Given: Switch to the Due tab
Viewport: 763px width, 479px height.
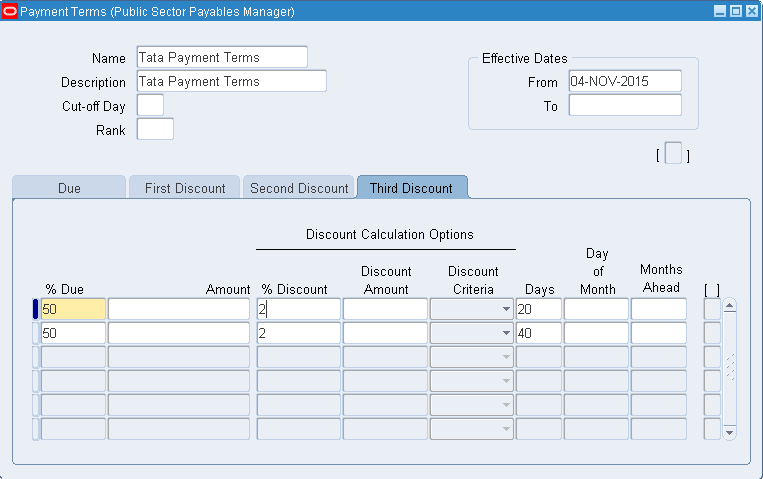Looking at the screenshot, I should [x=69, y=188].
